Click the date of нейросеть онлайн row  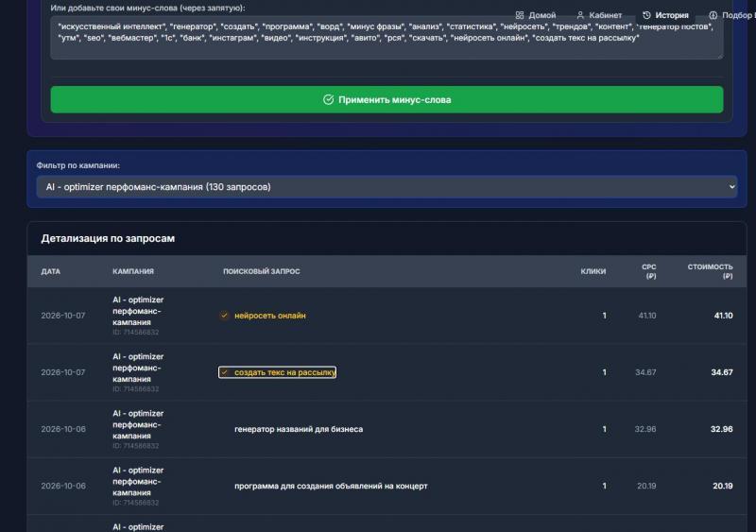point(63,316)
